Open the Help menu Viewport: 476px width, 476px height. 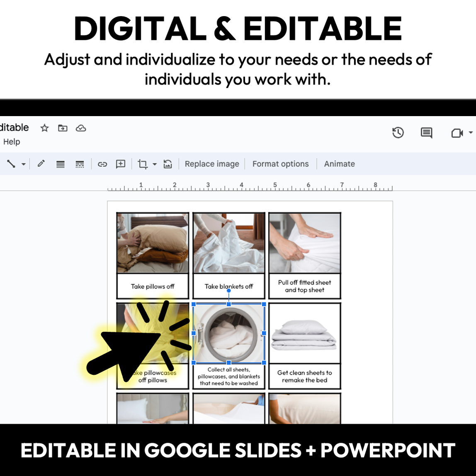click(12, 141)
